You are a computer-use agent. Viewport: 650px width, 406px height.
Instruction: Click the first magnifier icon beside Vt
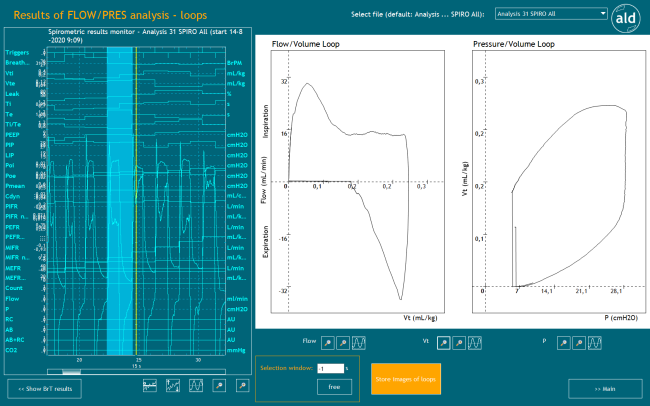(x=443, y=341)
